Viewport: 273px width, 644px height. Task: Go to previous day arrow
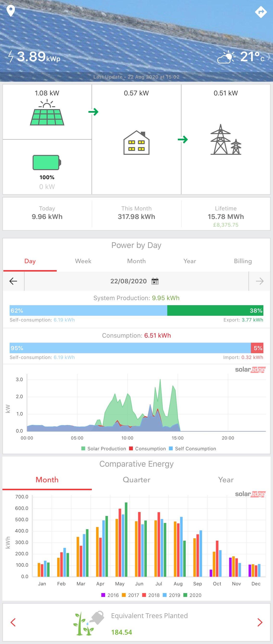[x=13, y=281]
